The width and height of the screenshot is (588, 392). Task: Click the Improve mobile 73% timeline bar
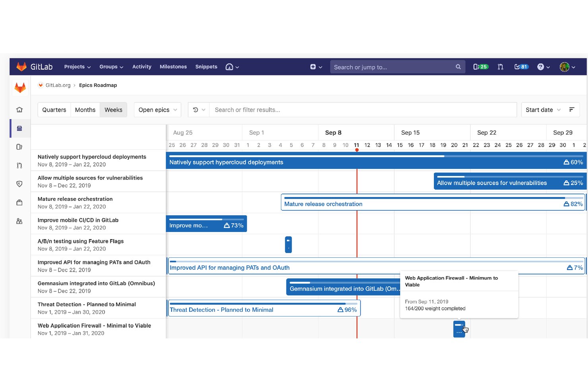tap(207, 224)
